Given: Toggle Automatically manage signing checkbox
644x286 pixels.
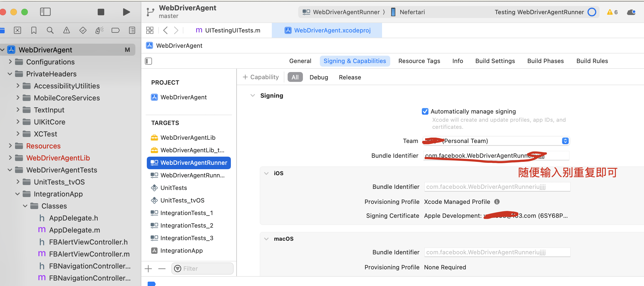Looking at the screenshot, I should 425,111.
